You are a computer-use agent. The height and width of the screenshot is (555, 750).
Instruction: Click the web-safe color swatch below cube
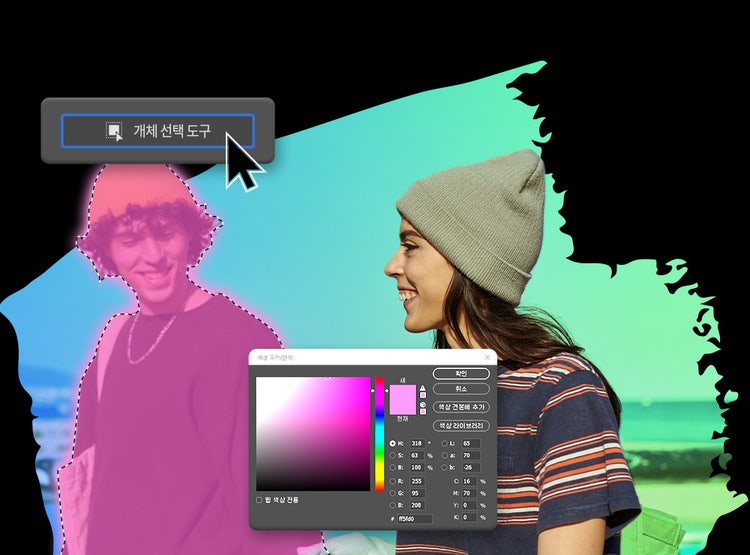click(x=423, y=411)
